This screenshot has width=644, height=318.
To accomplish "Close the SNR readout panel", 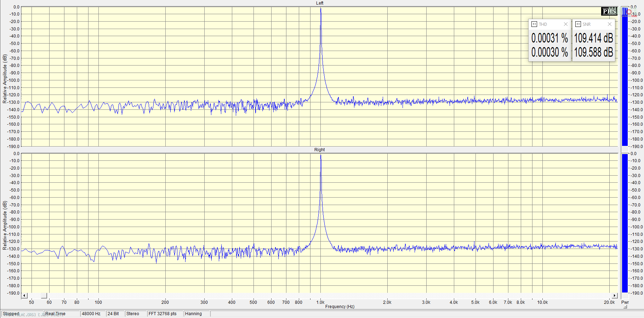I will [x=610, y=24].
